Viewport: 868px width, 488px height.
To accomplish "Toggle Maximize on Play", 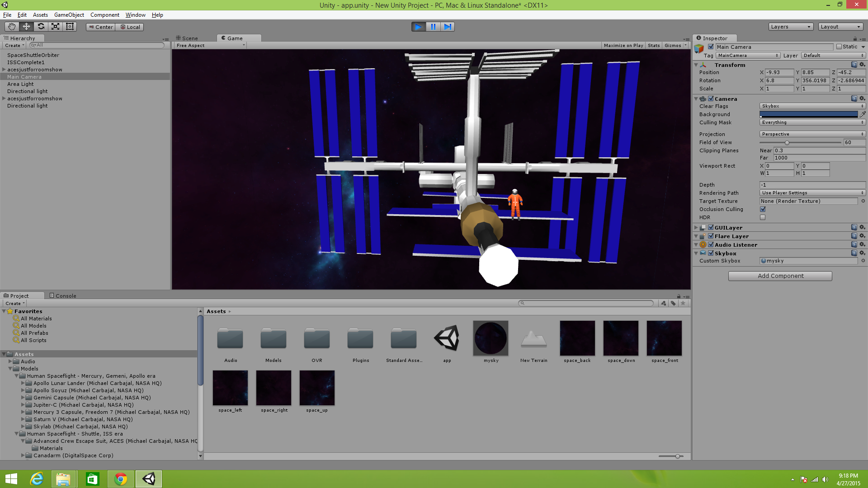I will (623, 45).
